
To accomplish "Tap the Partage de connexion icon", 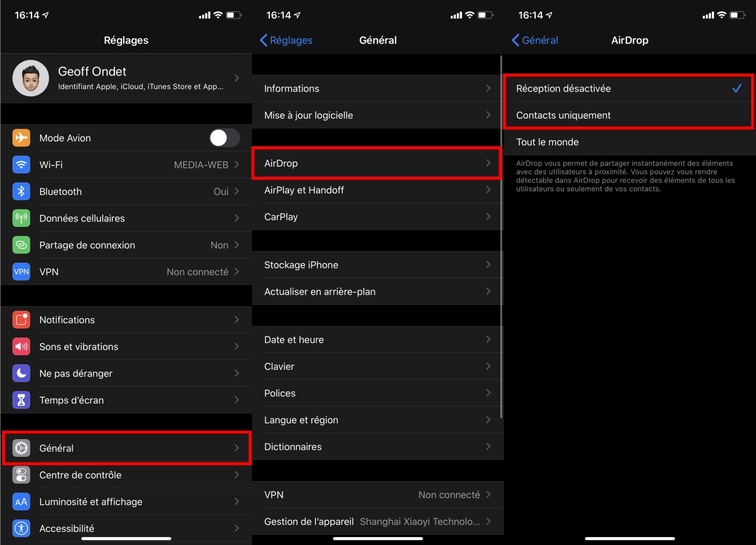I will tap(21, 245).
